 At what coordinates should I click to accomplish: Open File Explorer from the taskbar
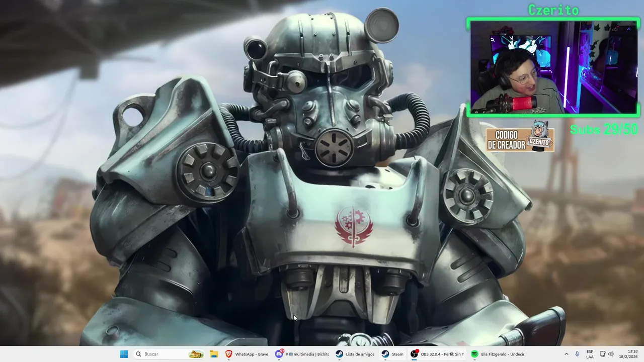[214, 354]
